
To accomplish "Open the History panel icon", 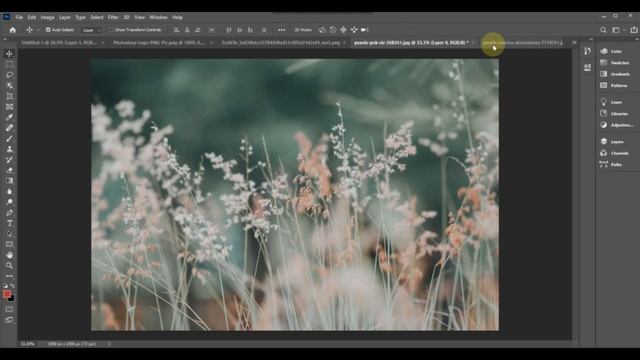I will 587,51.
